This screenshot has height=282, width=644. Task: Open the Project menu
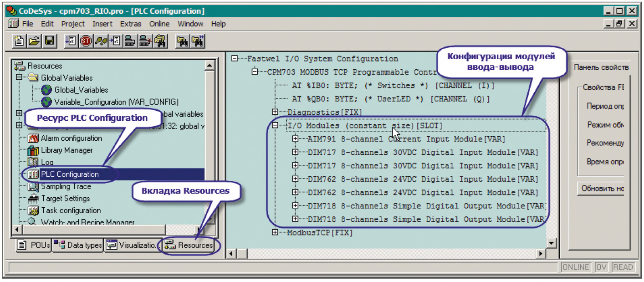pos(73,24)
